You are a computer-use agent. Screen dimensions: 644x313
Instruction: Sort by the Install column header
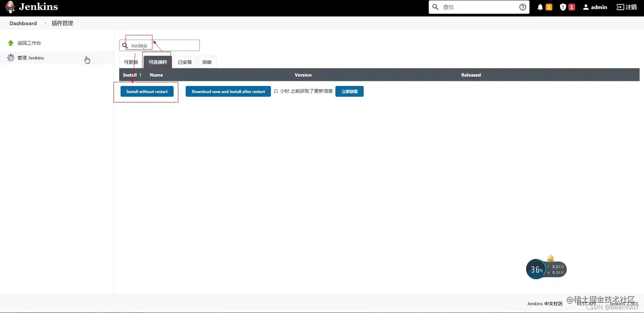pyautogui.click(x=132, y=75)
